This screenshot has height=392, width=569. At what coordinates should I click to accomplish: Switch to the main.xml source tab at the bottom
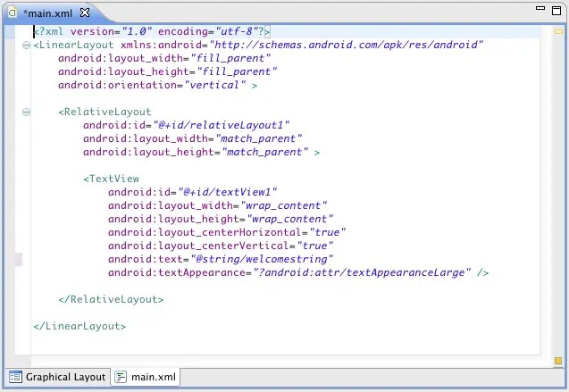tap(146, 377)
